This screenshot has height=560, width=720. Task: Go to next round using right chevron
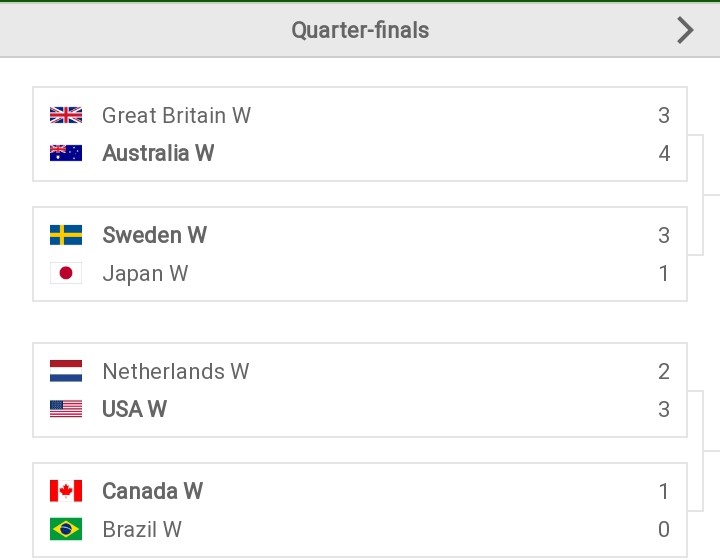pyautogui.click(x=685, y=30)
